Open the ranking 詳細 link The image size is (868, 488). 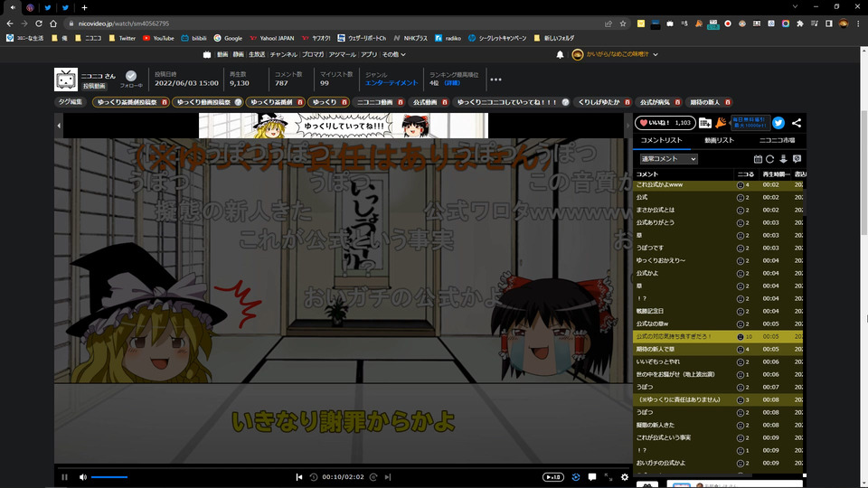(x=452, y=83)
